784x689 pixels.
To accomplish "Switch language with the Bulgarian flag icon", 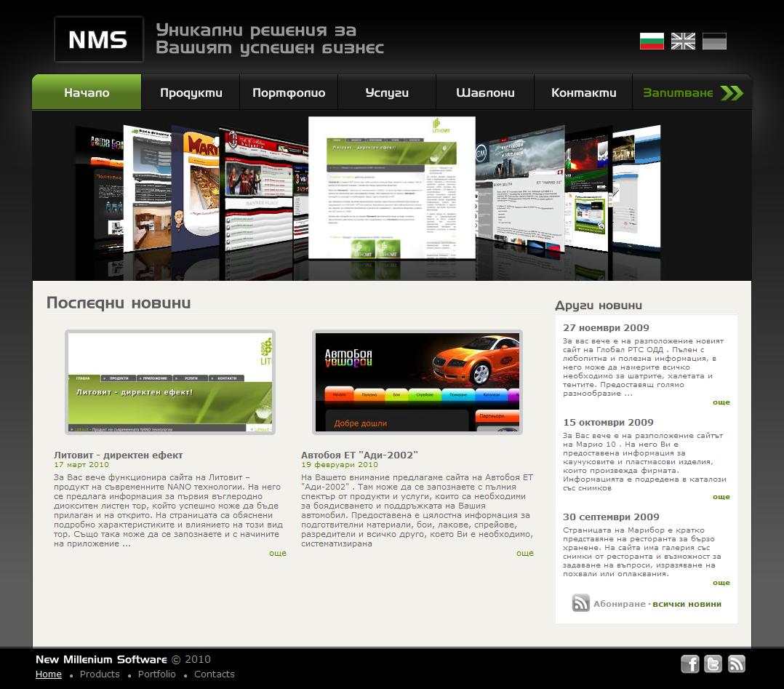I will click(x=652, y=41).
